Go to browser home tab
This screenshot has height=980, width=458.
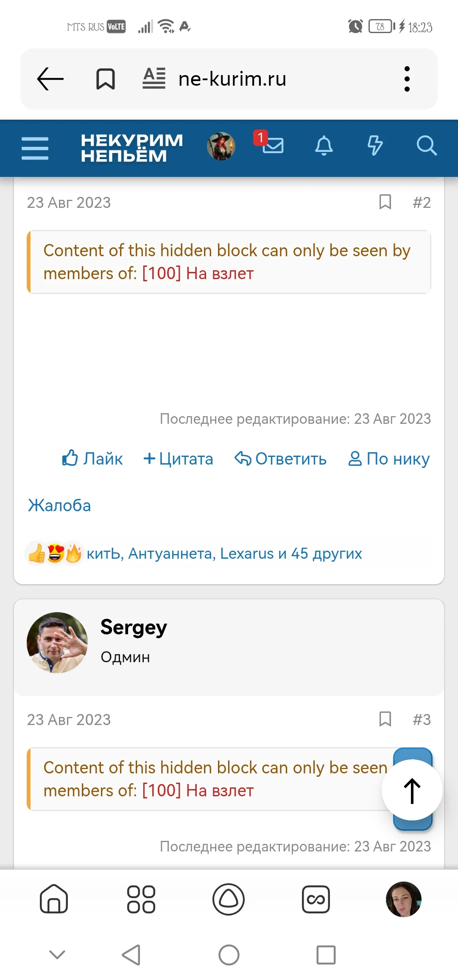54,899
